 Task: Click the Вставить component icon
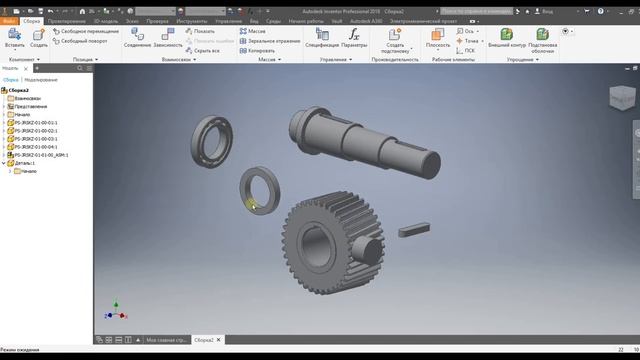coord(14,35)
